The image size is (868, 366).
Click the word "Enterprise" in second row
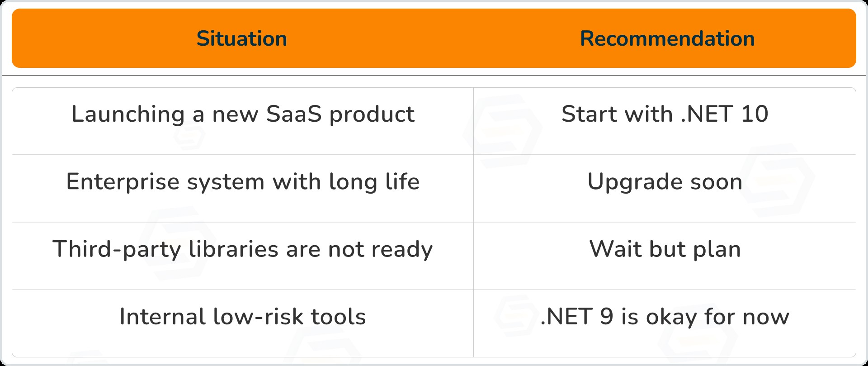click(x=123, y=182)
